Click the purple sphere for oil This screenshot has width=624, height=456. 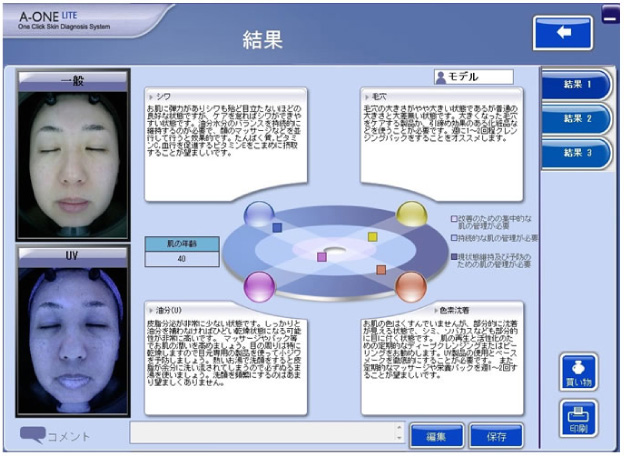coord(259,286)
